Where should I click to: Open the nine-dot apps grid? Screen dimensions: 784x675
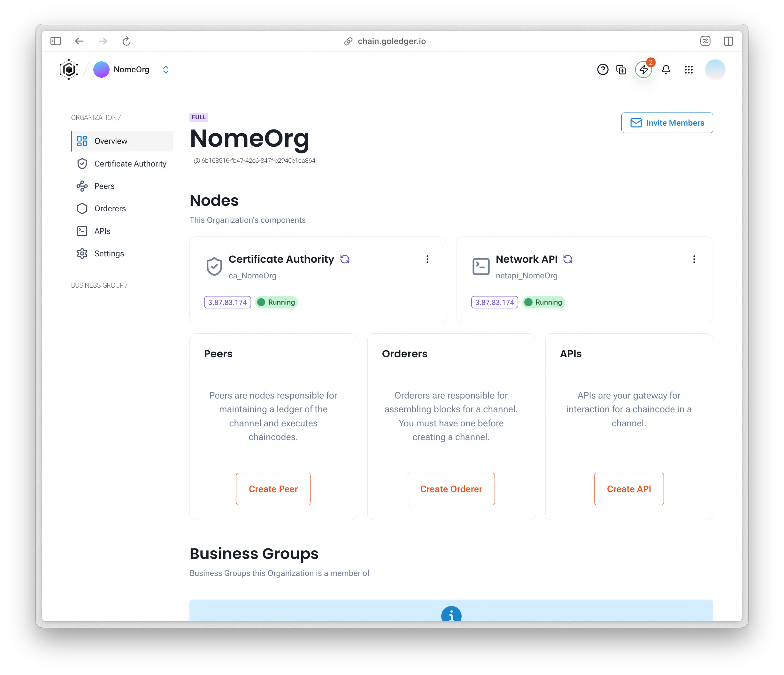pos(688,70)
